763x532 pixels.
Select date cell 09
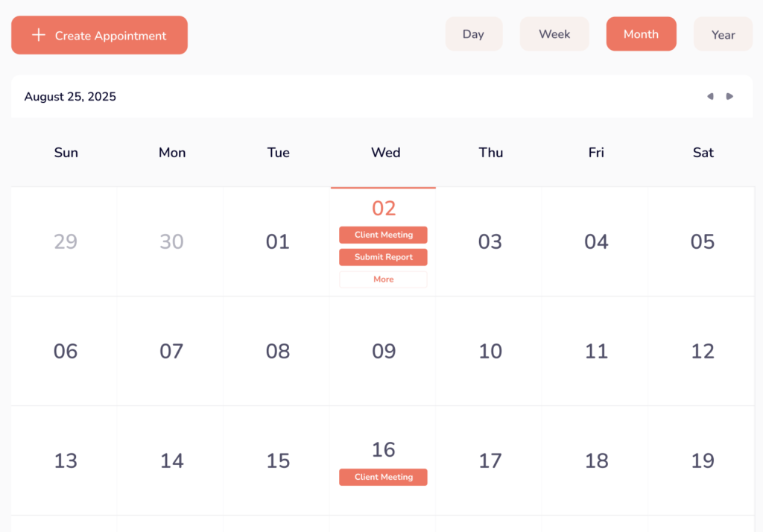click(384, 351)
